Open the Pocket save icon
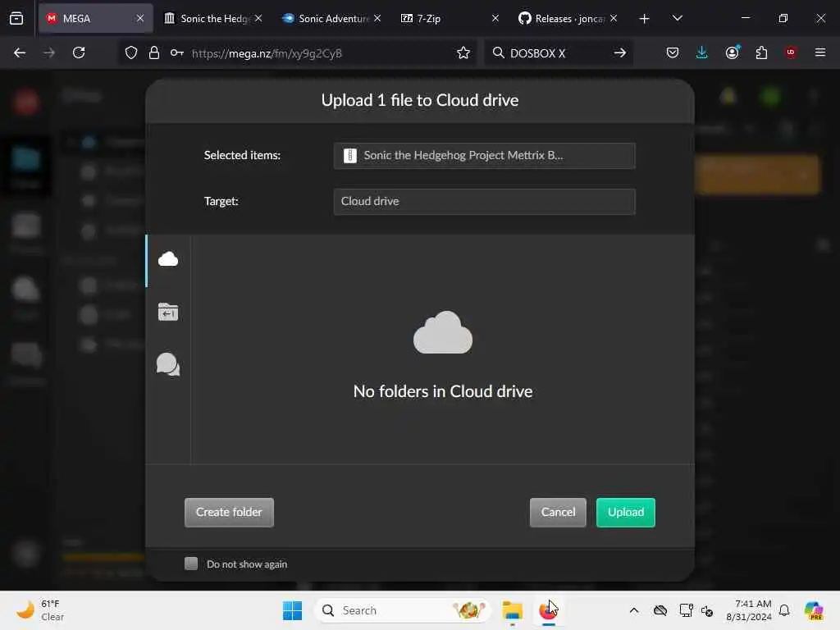Screen dimensions: 840x630 [x=673, y=52]
